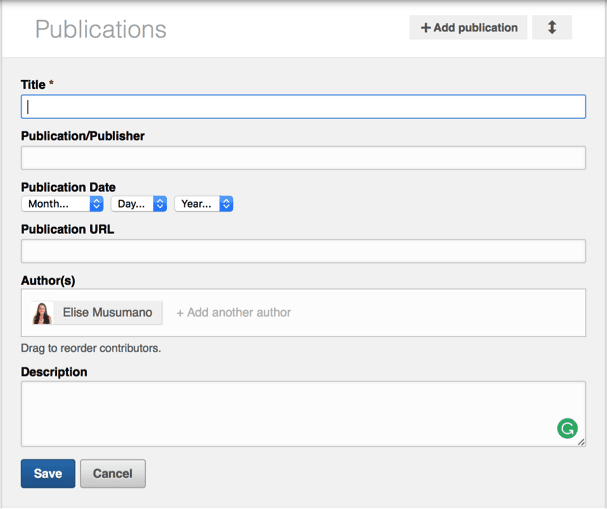The height and width of the screenshot is (509, 607).
Task: Click the Description box resize handle
Action: [x=581, y=441]
